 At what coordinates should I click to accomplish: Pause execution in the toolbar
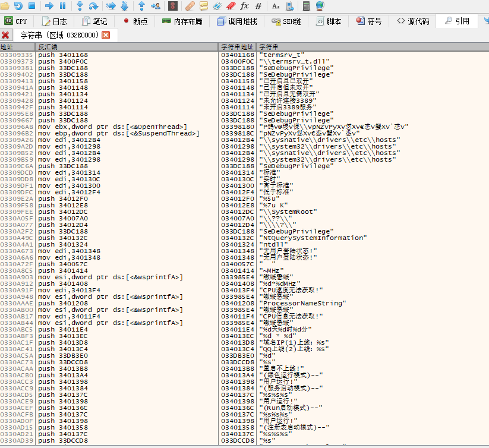tap(63, 6)
